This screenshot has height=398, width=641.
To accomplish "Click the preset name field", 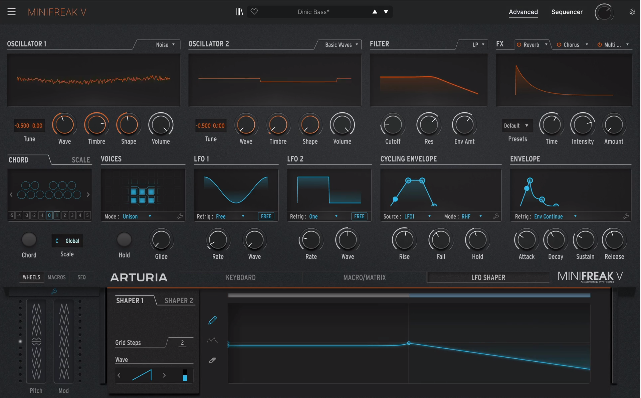I will 313,12.
